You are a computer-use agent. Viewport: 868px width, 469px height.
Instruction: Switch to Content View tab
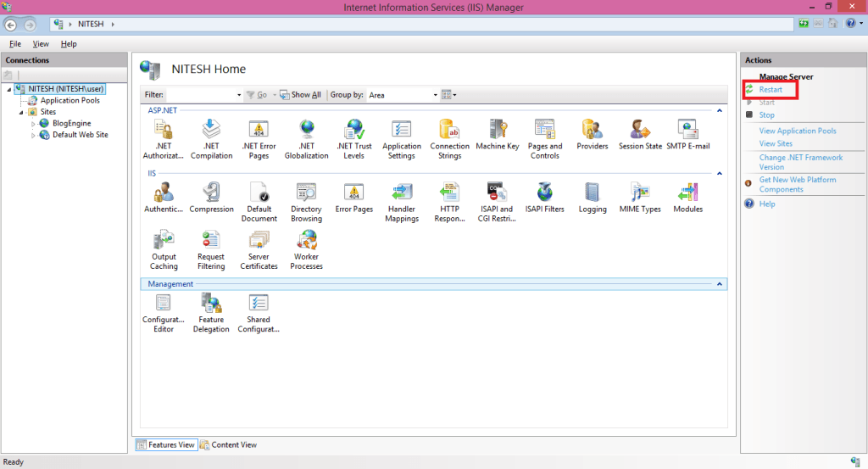click(x=229, y=444)
